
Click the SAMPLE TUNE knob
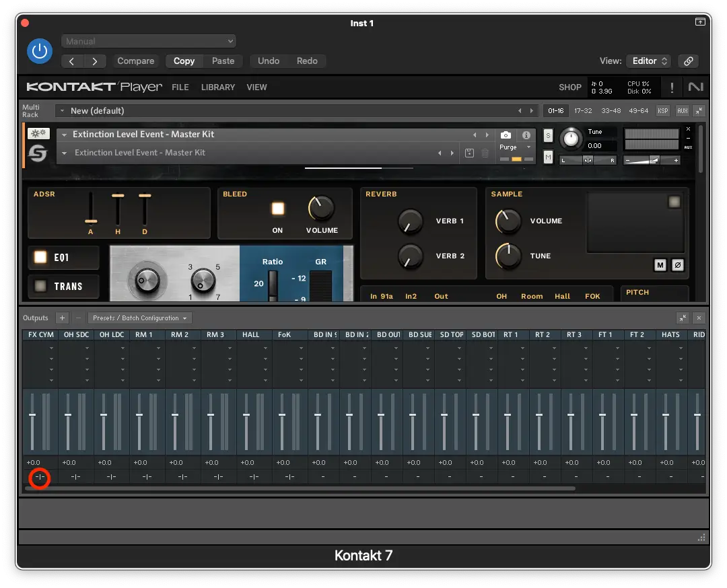pyautogui.click(x=508, y=256)
